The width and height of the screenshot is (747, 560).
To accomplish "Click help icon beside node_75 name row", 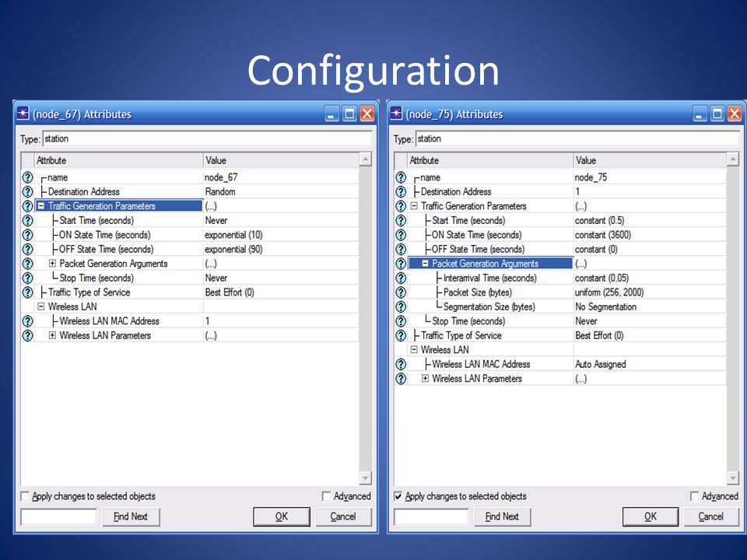I will pos(402,177).
